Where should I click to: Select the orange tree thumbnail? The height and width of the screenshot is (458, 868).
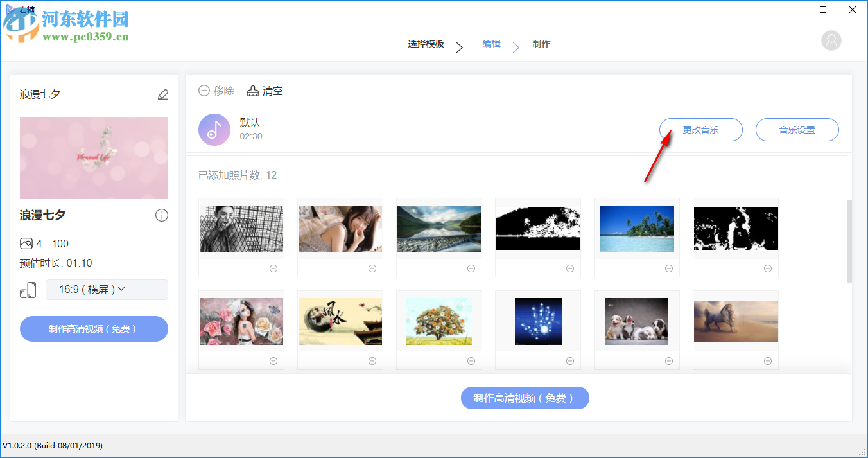(439, 321)
